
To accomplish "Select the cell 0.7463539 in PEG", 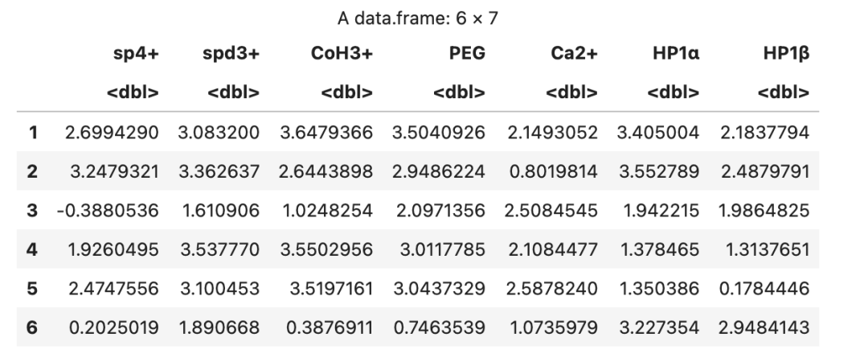I will click(x=440, y=327).
